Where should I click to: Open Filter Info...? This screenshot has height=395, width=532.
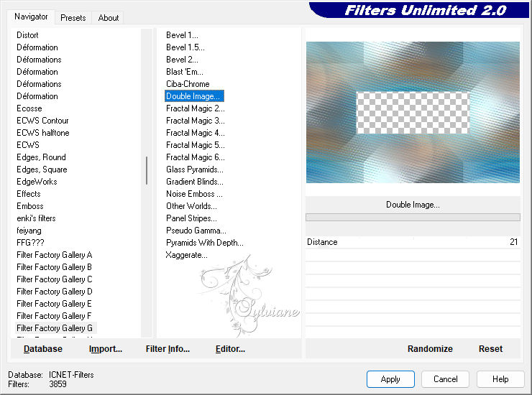(x=168, y=349)
